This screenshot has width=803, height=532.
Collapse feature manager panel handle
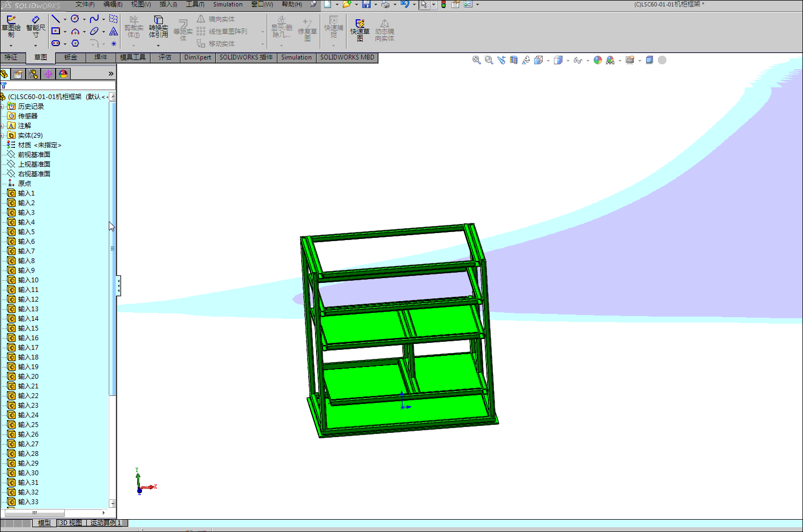(x=118, y=286)
